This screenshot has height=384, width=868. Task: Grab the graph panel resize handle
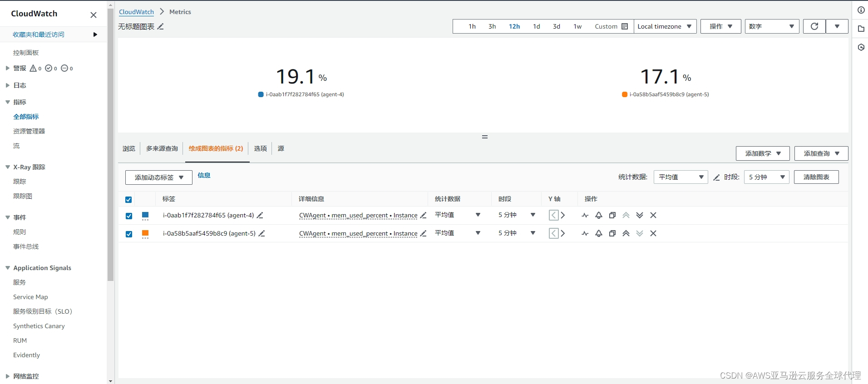pyautogui.click(x=485, y=137)
